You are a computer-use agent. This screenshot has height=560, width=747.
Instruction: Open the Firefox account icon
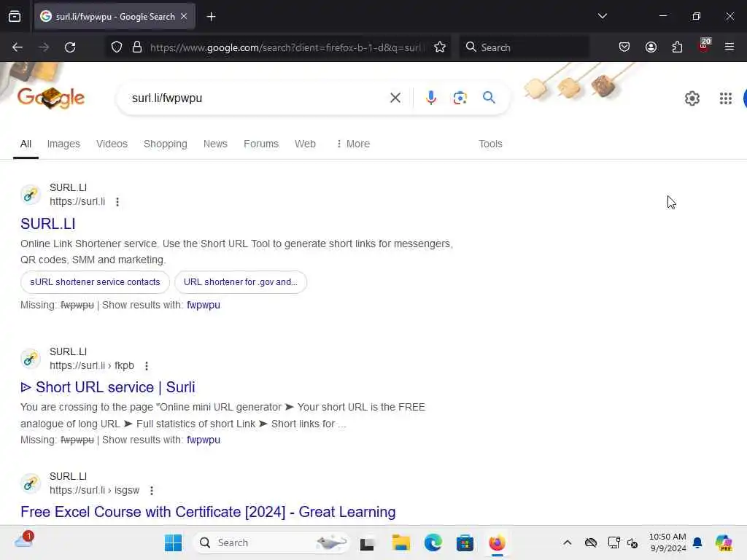tap(651, 47)
